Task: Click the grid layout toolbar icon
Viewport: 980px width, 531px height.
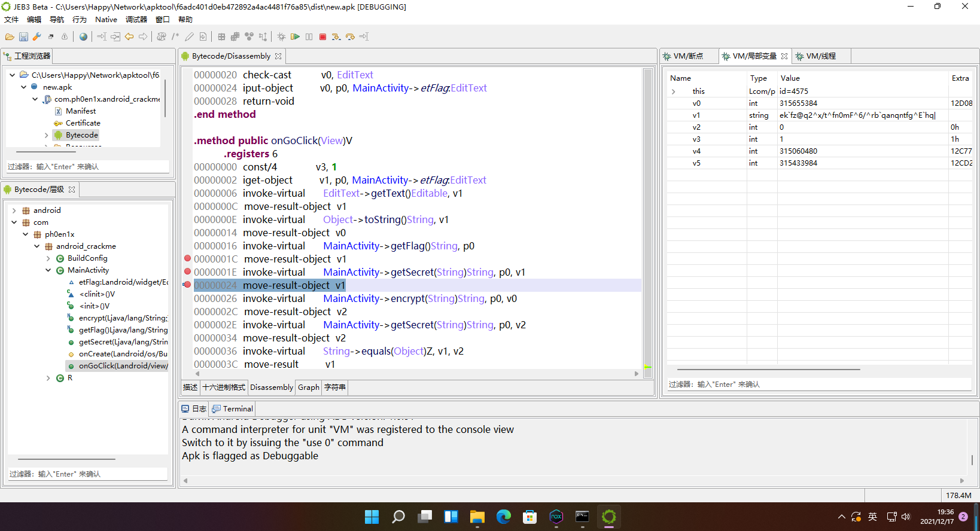Action: (221, 36)
